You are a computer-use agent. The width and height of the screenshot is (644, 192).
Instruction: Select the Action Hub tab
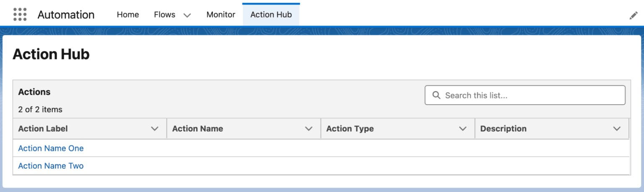[271, 15]
